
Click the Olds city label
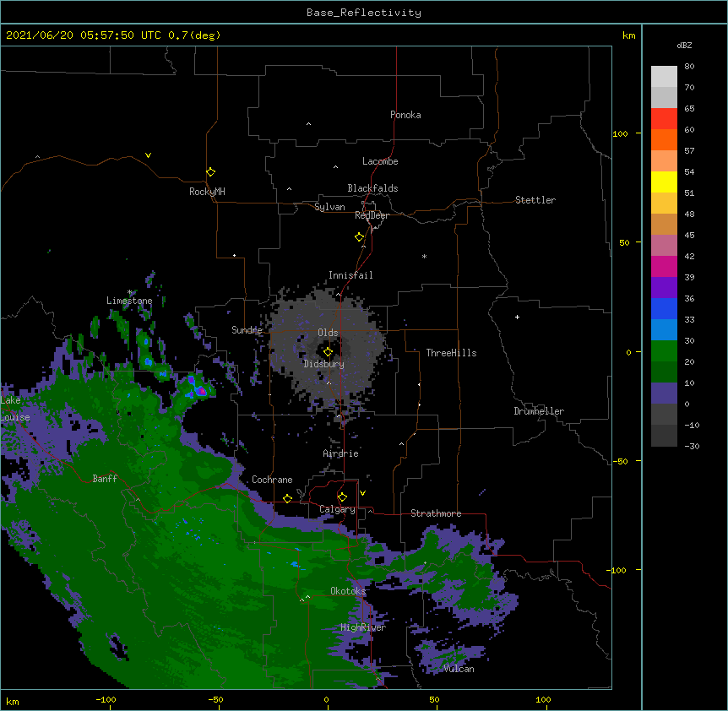click(328, 333)
